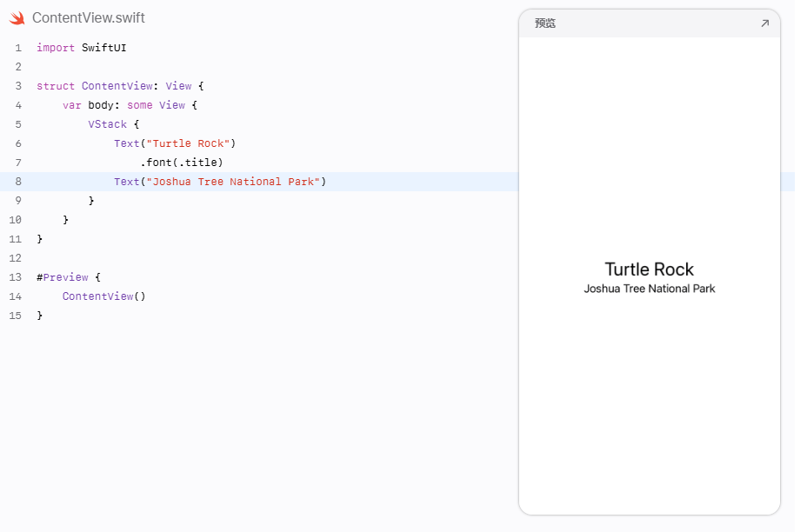Click the "Turtle Rock" string in code
Viewport: 807px width, 532px height.
pos(188,143)
